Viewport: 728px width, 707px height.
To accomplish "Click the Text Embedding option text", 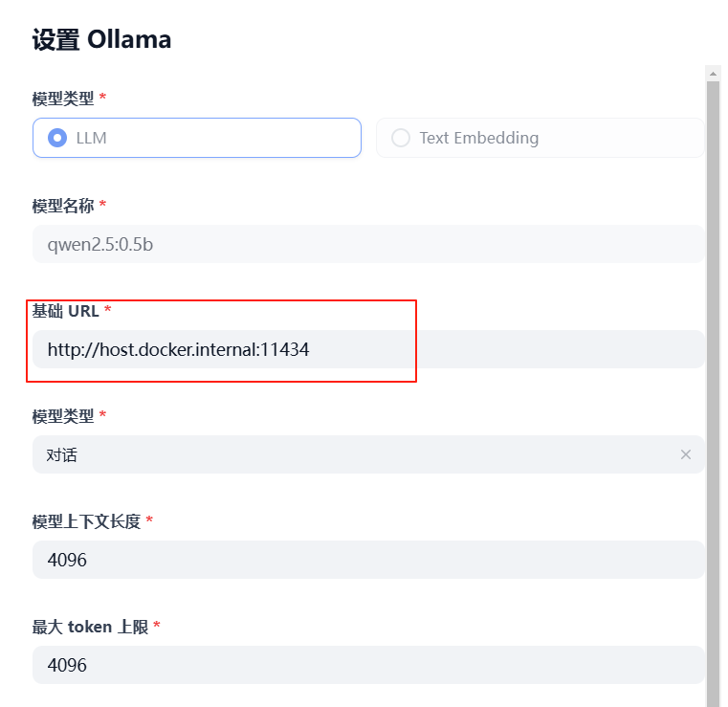I will (x=478, y=138).
